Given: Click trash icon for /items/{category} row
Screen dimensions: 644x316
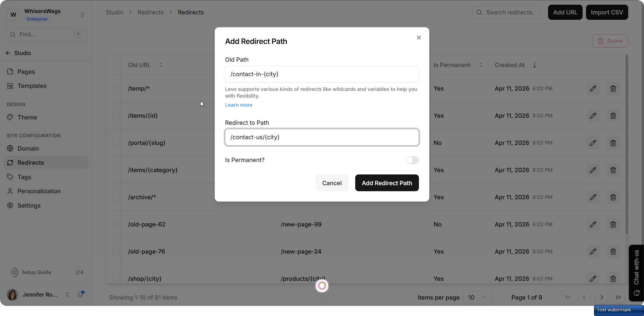Looking at the screenshot, I should point(613,170).
